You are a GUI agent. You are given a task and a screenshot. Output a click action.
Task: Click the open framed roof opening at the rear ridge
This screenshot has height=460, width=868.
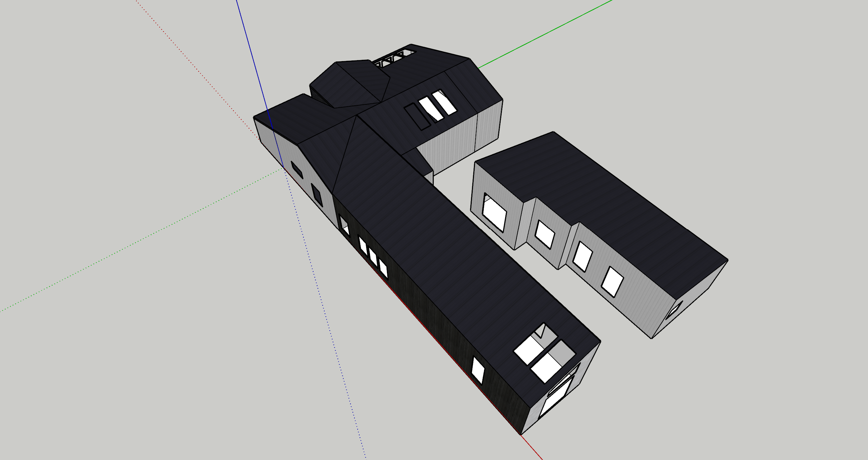pyautogui.click(x=394, y=58)
